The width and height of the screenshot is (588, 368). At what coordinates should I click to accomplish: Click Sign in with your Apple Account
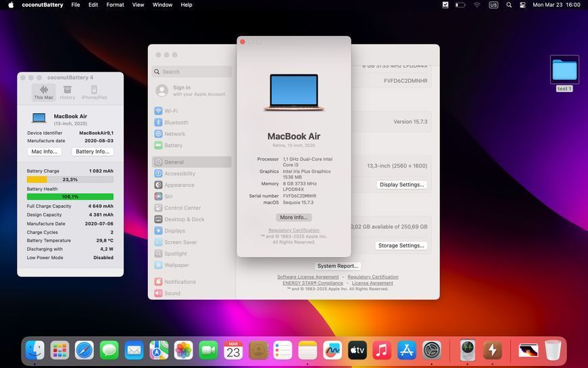tap(192, 91)
